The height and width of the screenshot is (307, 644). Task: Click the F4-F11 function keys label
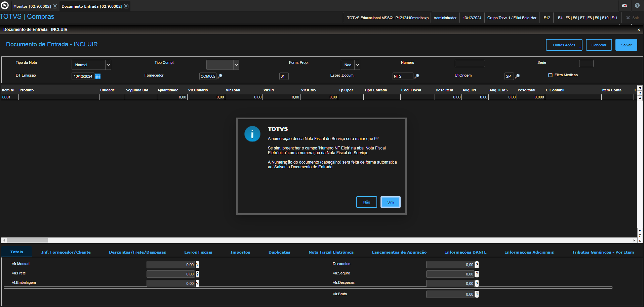click(588, 18)
